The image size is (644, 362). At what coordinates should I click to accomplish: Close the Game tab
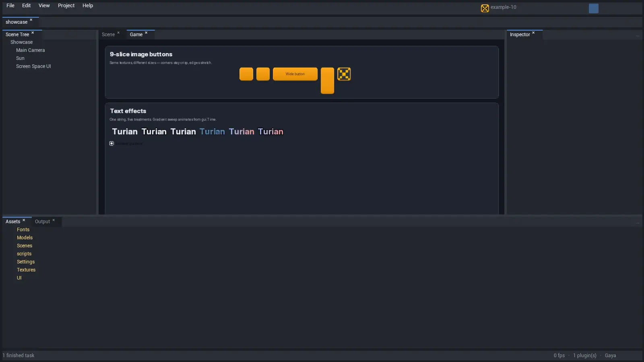click(x=146, y=33)
